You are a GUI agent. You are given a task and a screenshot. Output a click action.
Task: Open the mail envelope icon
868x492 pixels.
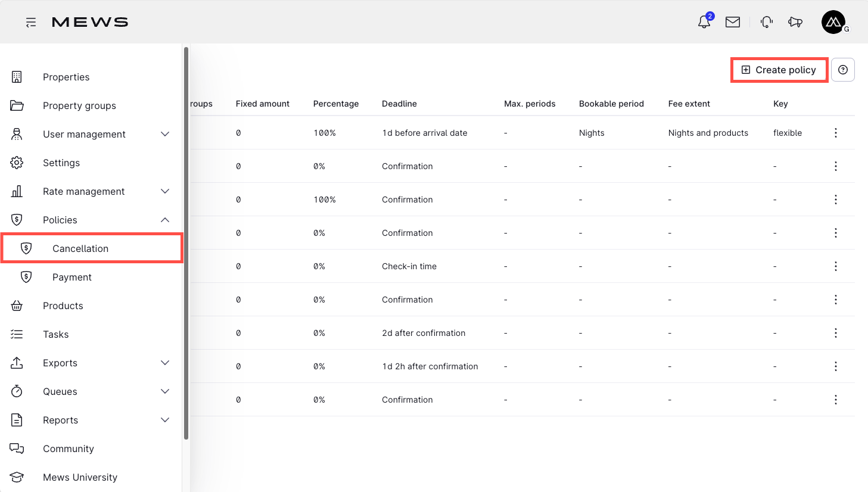pyautogui.click(x=733, y=22)
